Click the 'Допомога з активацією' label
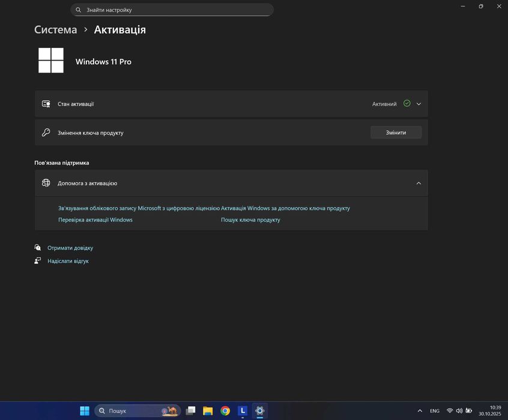Screen dimensions: 508x420 coord(88,183)
